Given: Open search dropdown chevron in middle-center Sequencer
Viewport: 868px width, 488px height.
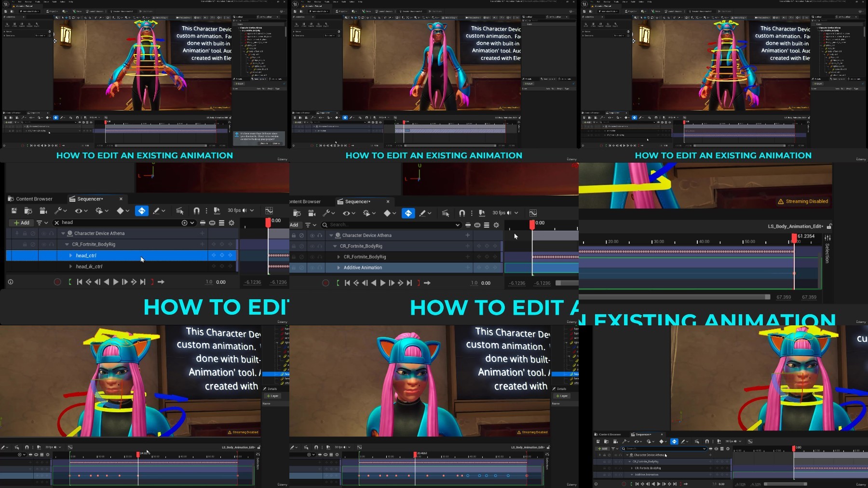Looking at the screenshot, I should pos(457,225).
